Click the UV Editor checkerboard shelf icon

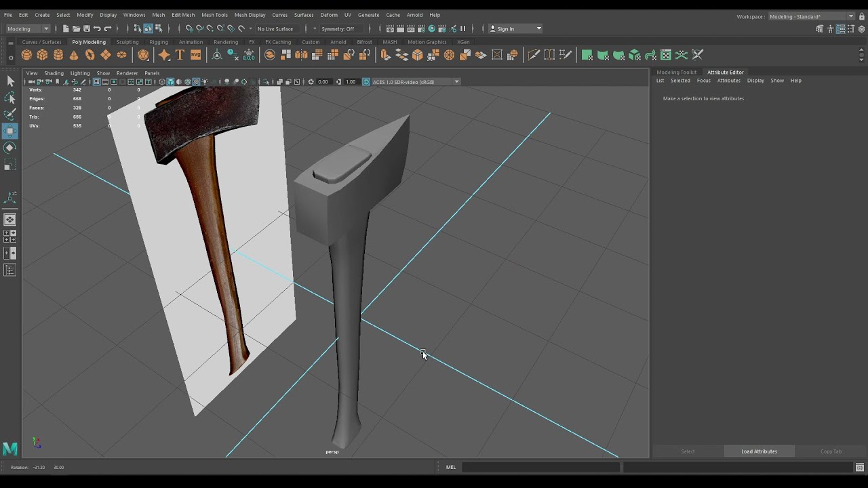click(666, 55)
